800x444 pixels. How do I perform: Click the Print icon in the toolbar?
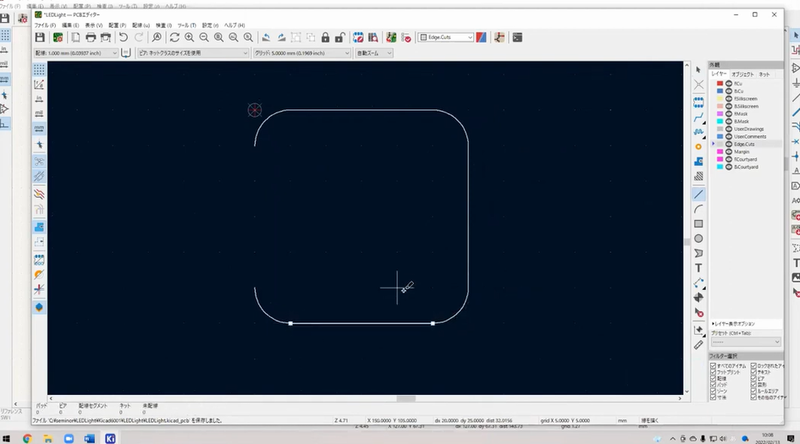point(91,37)
